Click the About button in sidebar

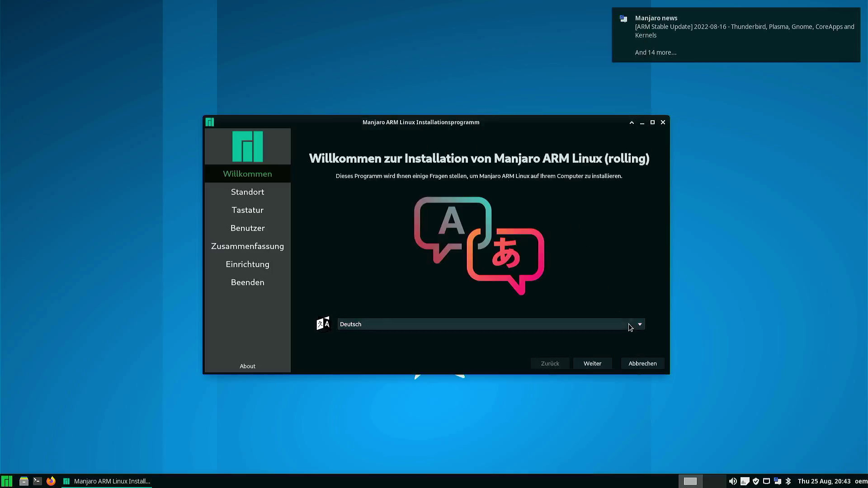pyautogui.click(x=247, y=366)
